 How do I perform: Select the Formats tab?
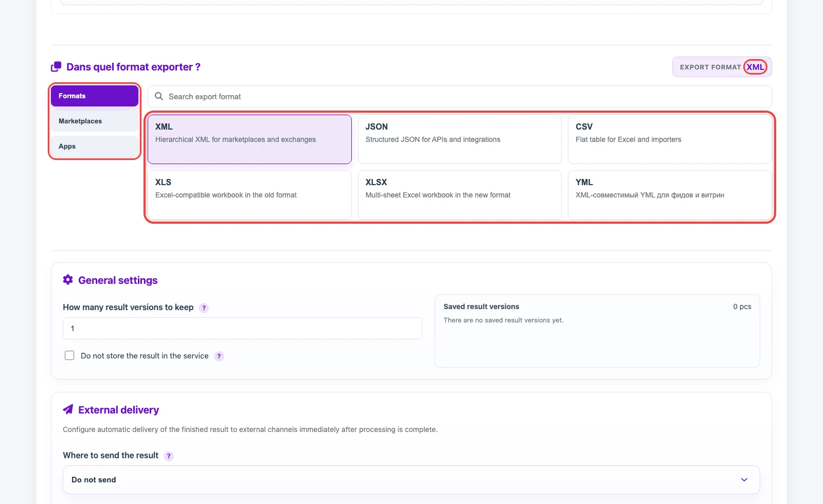click(95, 96)
